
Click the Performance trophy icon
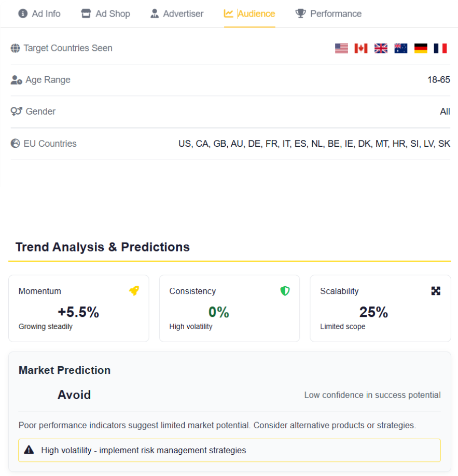point(300,13)
